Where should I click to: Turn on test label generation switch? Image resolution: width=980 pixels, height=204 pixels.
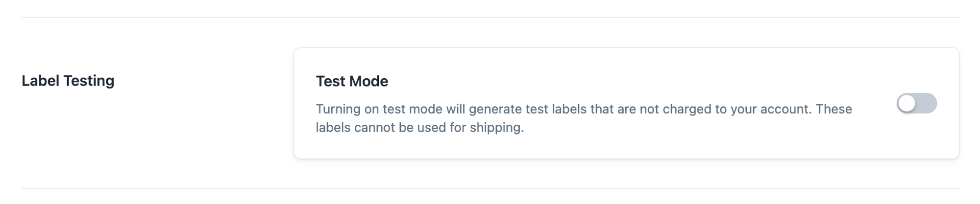916,103
